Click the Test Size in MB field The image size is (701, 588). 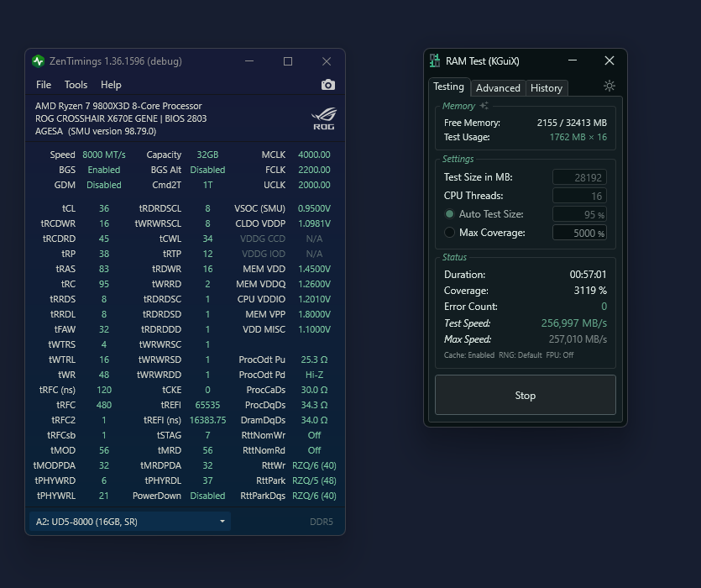[x=579, y=177]
